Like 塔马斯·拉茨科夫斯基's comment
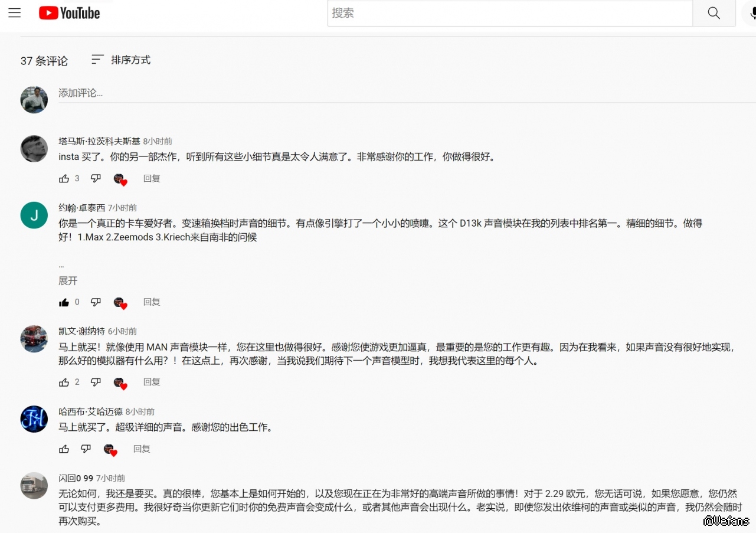 pyautogui.click(x=64, y=178)
